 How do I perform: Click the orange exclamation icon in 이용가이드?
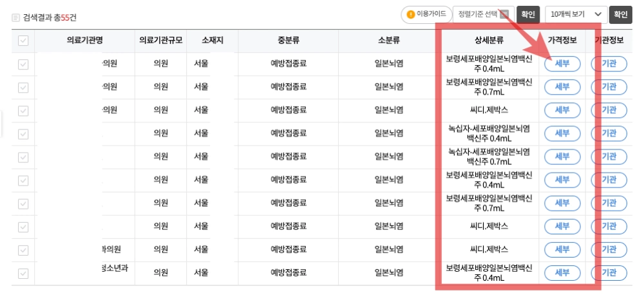pyautogui.click(x=410, y=14)
